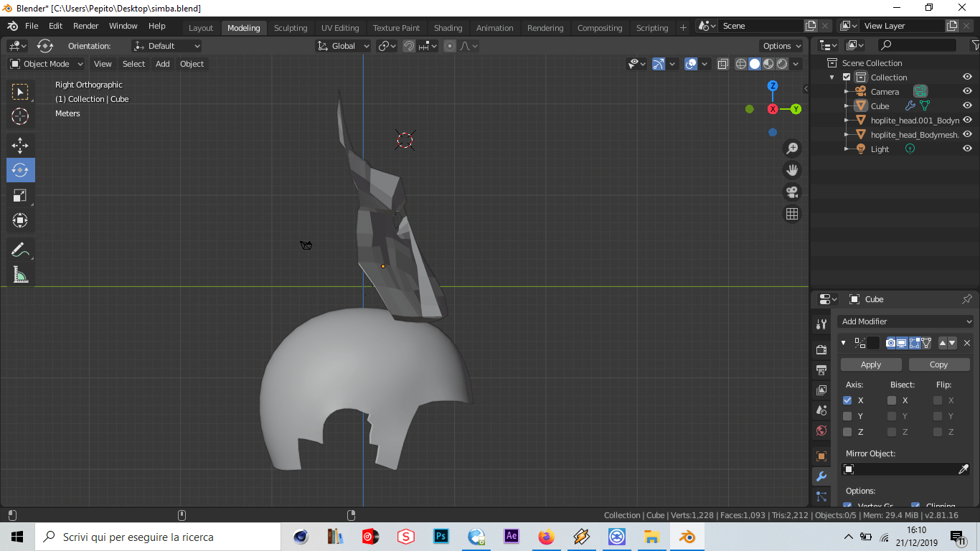The image size is (980, 551).
Task: Collapse the Collection tree in outliner
Action: (x=832, y=77)
